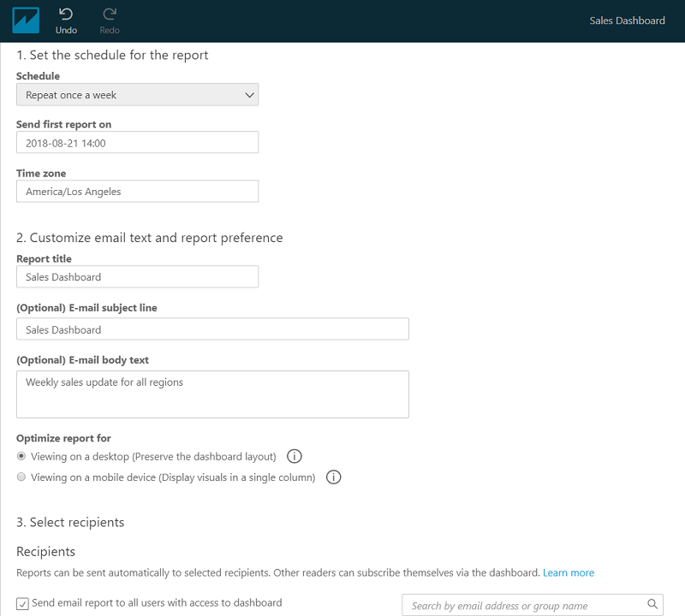Click the Undo icon

pyautogui.click(x=66, y=15)
